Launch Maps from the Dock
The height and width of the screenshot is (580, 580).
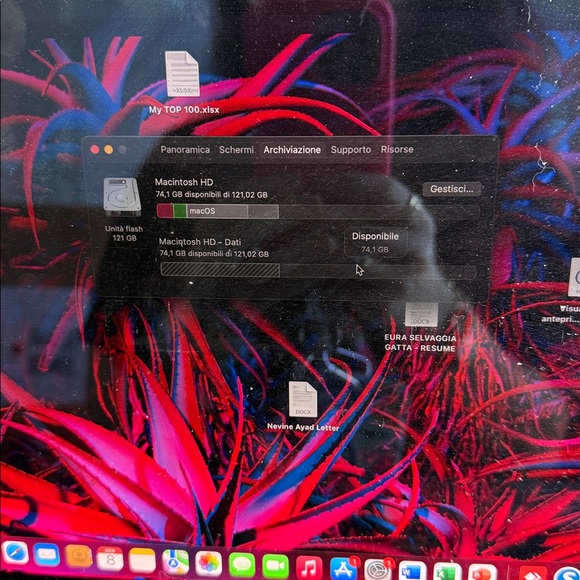click(x=175, y=562)
